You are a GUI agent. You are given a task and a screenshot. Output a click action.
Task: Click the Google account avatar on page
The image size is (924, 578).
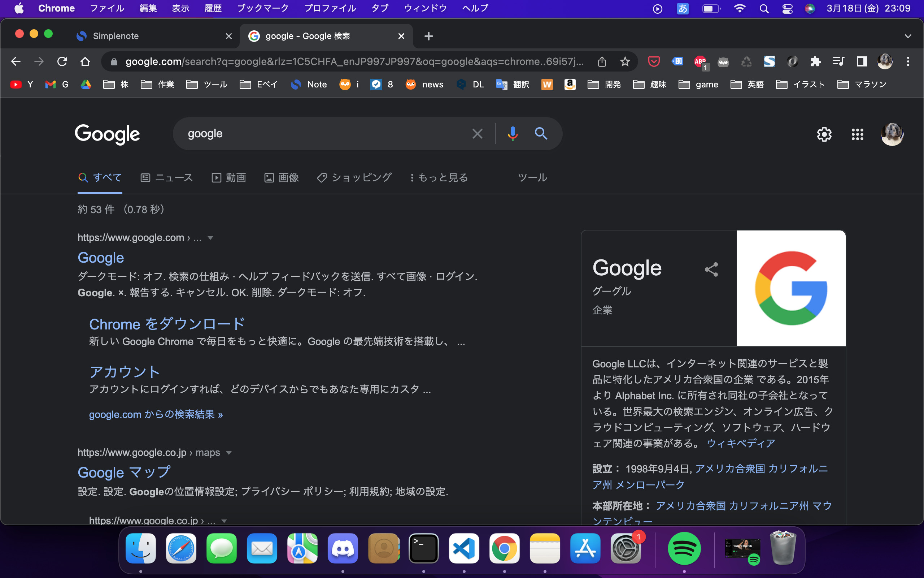(x=892, y=134)
